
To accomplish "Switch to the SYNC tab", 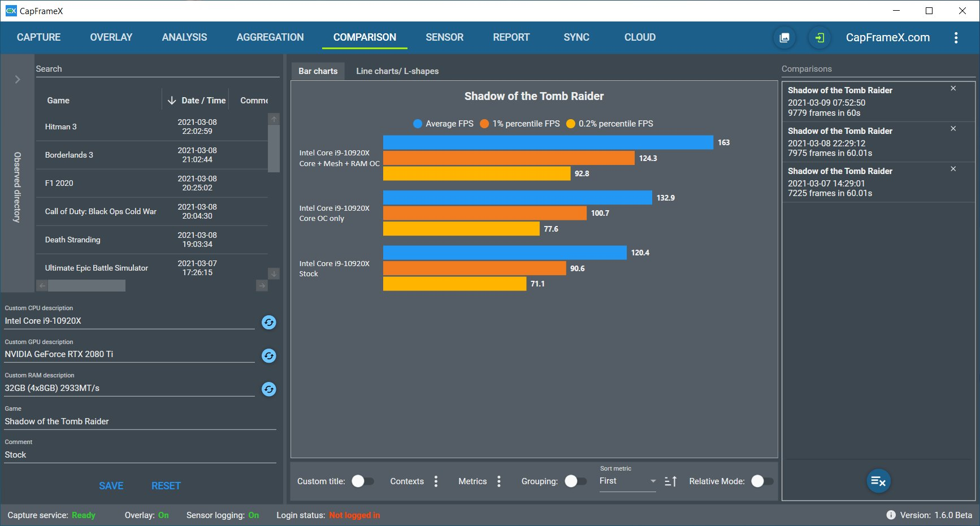I will coord(576,37).
